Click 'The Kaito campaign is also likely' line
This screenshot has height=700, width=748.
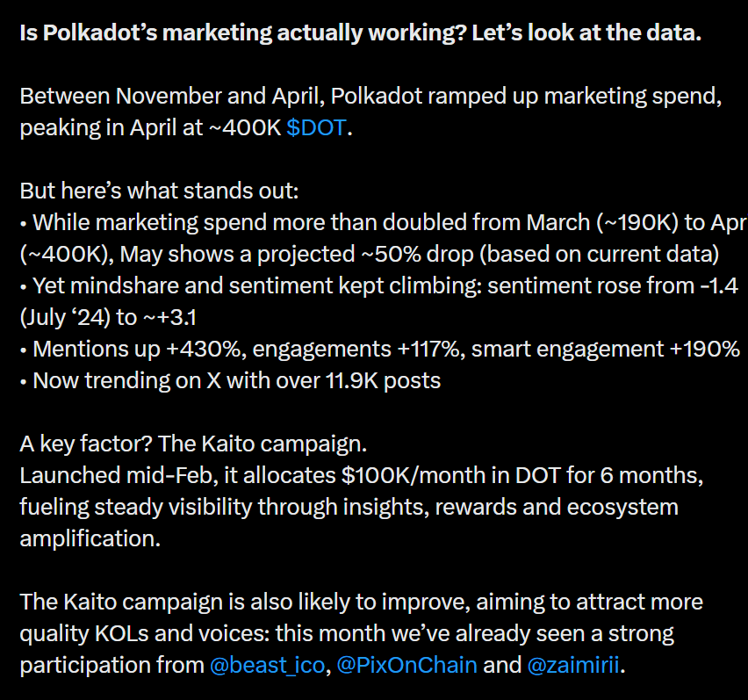361,603
